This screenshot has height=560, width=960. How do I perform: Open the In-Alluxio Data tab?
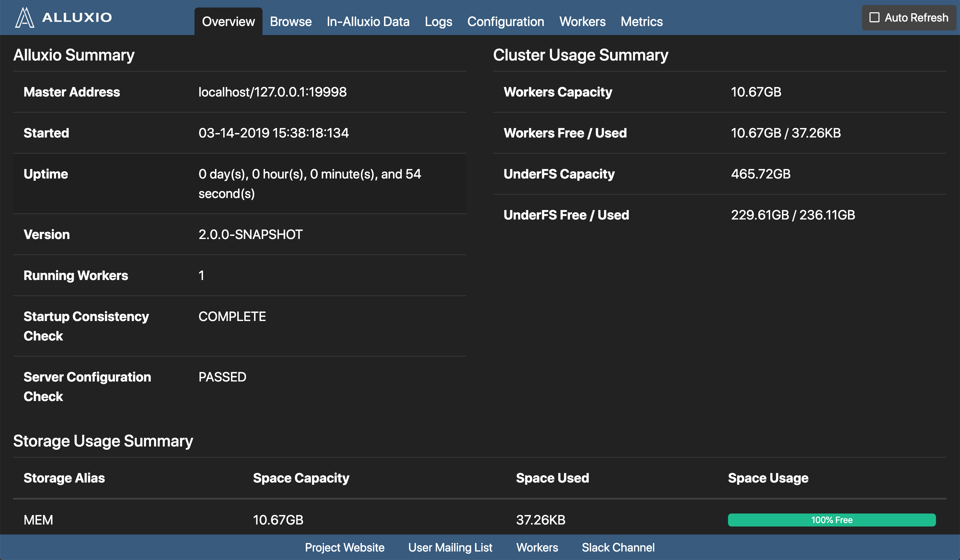pos(368,21)
